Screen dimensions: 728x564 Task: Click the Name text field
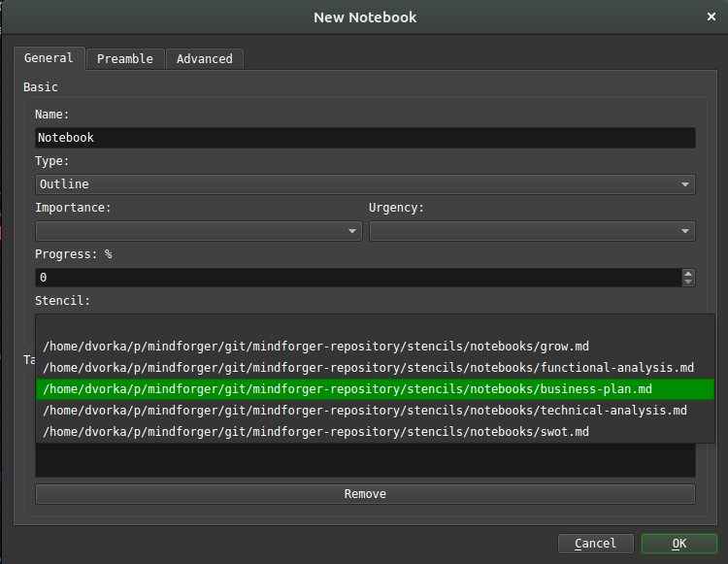(365, 138)
